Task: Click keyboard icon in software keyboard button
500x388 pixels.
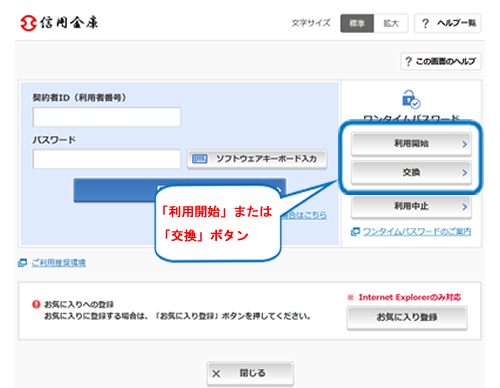Action: [200, 159]
